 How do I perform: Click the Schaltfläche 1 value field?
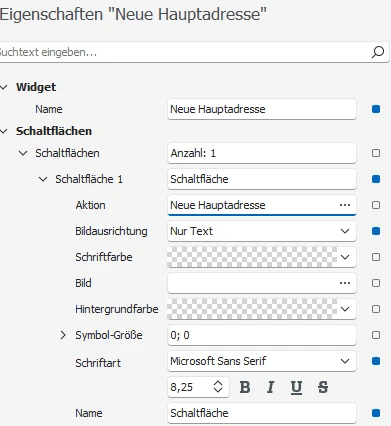coord(262,179)
